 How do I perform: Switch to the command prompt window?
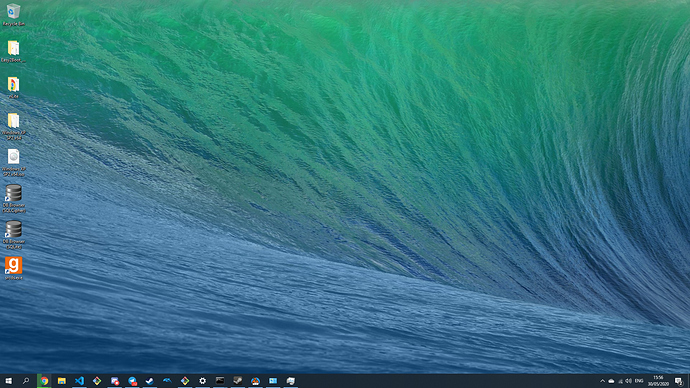[x=220, y=381]
